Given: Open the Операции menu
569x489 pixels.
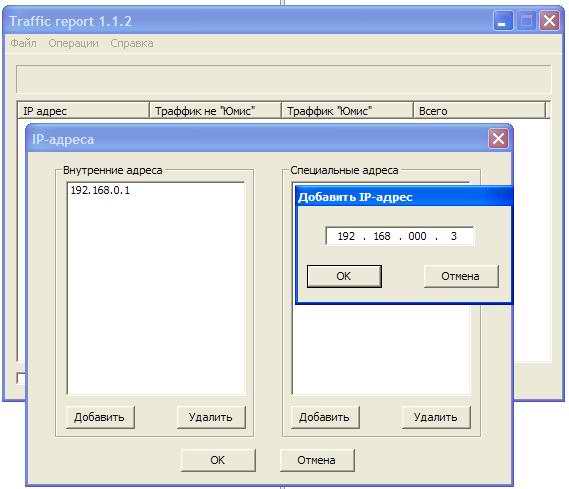Looking at the screenshot, I should click(x=73, y=43).
